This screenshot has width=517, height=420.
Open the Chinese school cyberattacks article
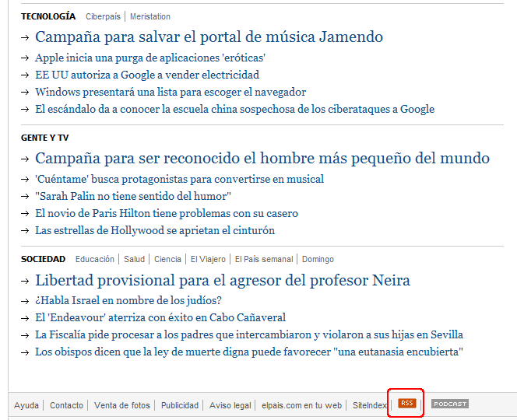coord(235,110)
